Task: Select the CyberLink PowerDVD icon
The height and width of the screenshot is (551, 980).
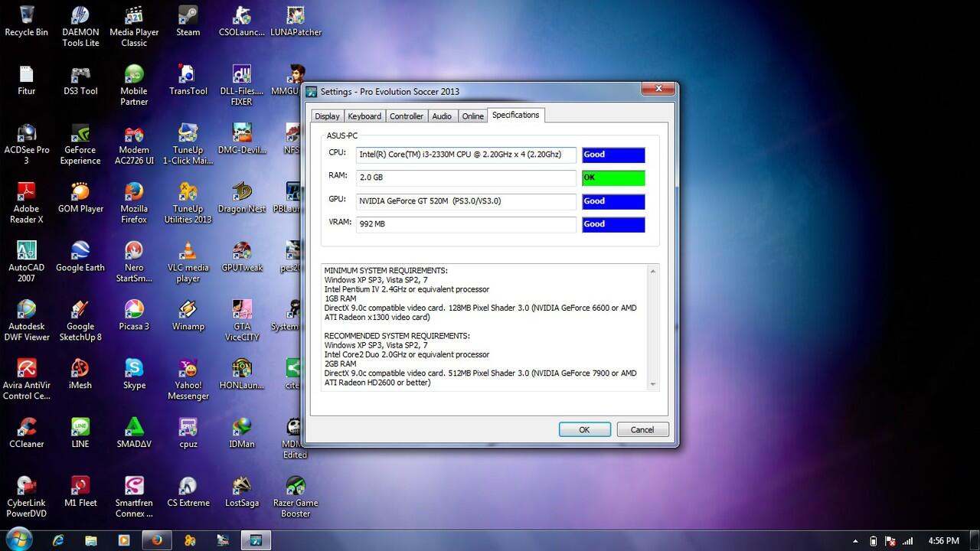Action: (x=27, y=498)
